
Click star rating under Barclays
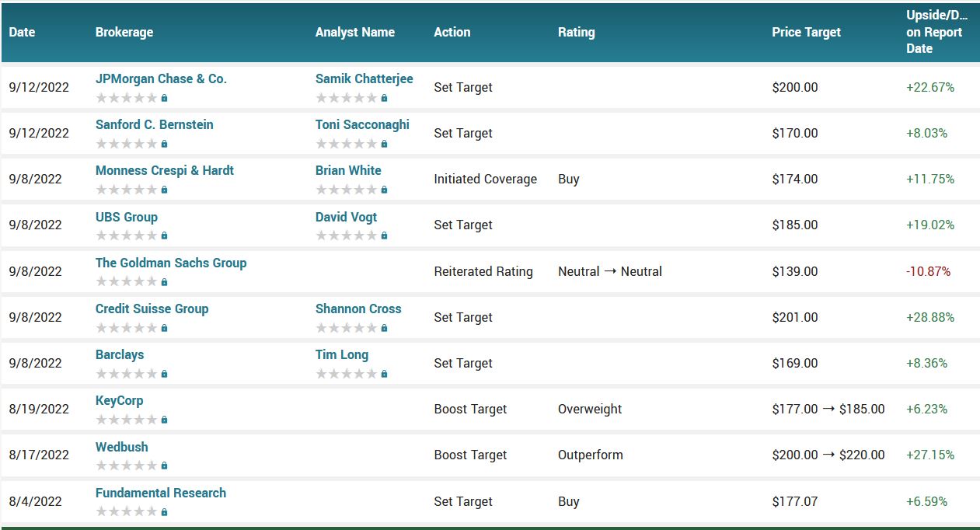coord(127,374)
